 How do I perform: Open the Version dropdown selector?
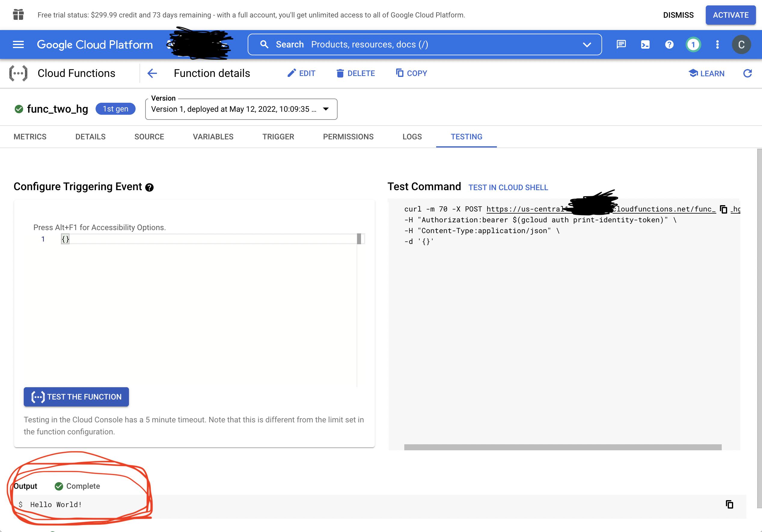241,109
